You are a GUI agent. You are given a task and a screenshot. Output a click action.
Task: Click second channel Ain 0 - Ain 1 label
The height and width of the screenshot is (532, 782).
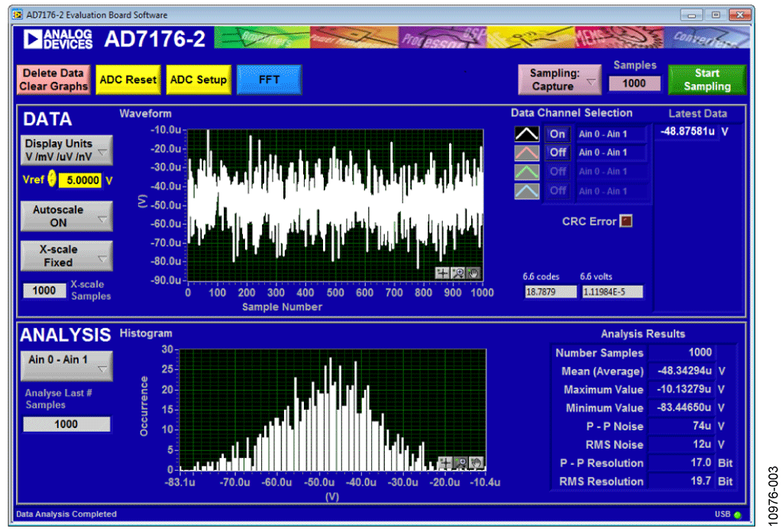coord(610,153)
